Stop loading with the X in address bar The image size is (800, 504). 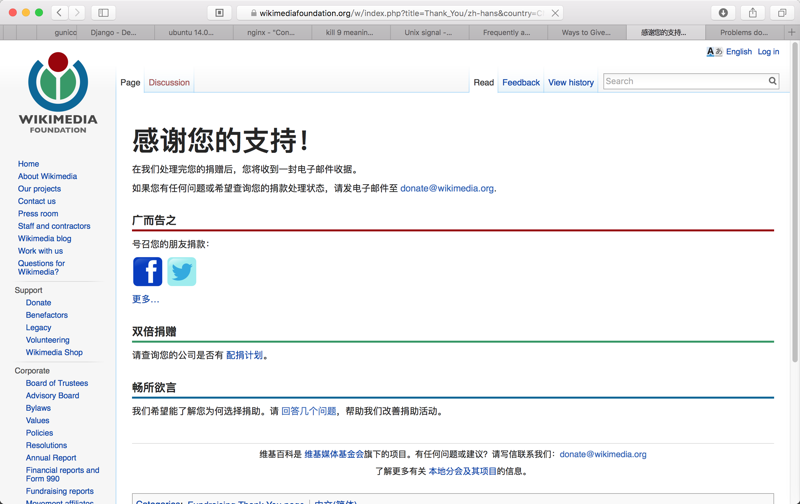555,13
